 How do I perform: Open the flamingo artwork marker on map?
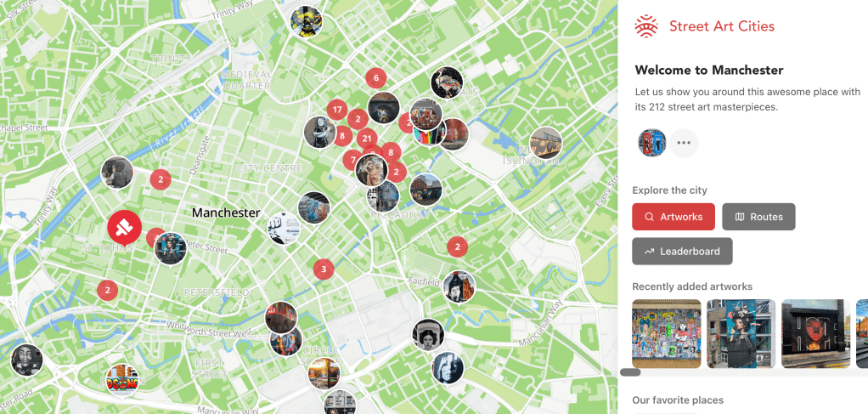click(446, 83)
